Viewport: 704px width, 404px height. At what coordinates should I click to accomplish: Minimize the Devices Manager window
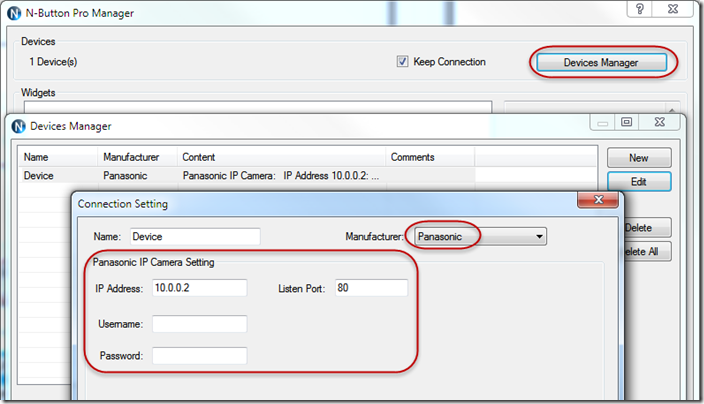tap(603, 122)
